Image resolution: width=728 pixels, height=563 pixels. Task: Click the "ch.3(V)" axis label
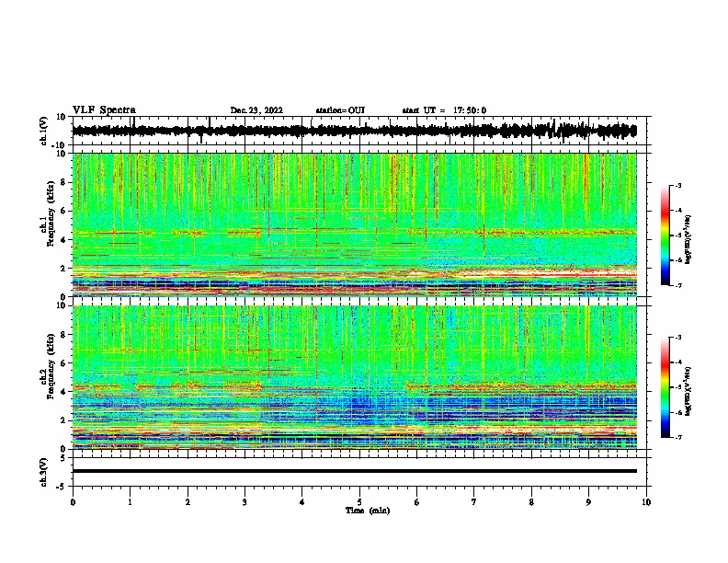(x=44, y=473)
